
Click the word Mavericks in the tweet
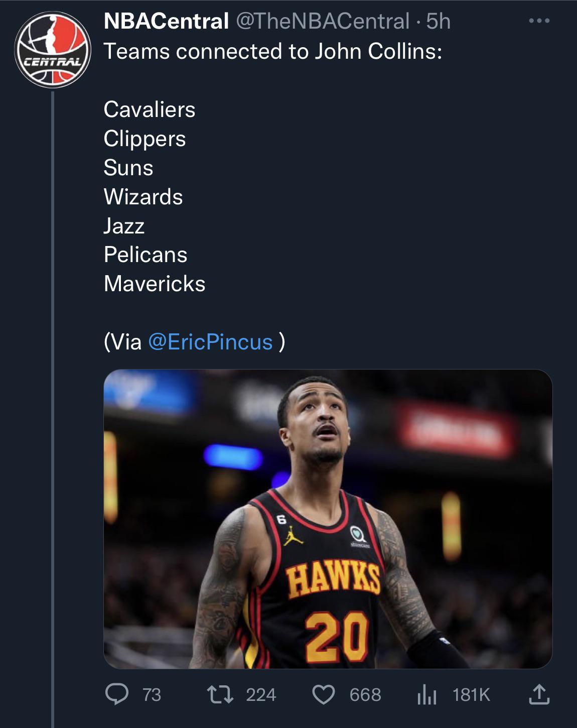pos(155,284)
